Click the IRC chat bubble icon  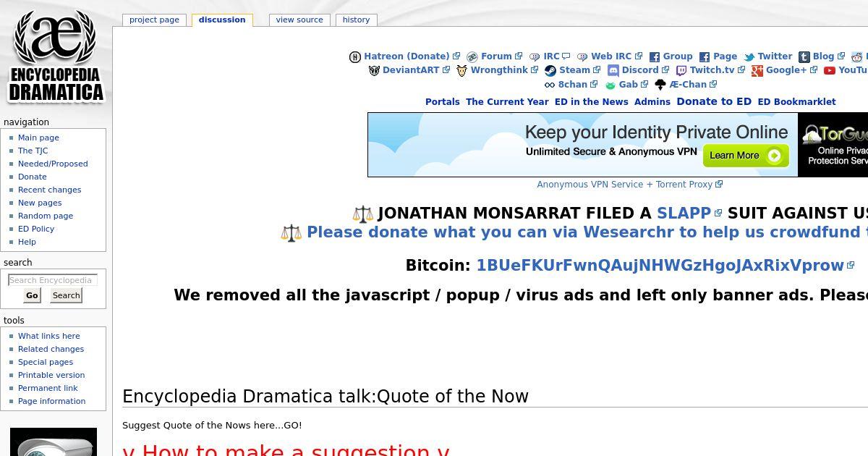pos(535,56)
